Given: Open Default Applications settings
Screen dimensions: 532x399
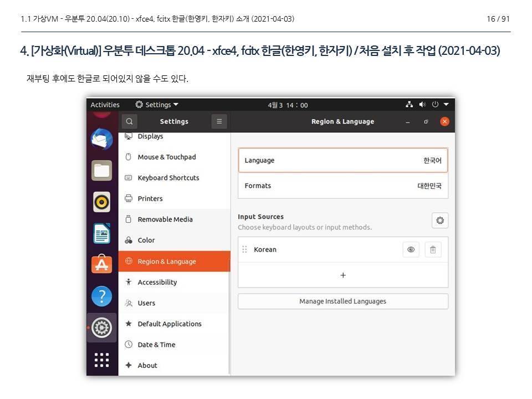Looking at the screenshot, I should 175,324.
